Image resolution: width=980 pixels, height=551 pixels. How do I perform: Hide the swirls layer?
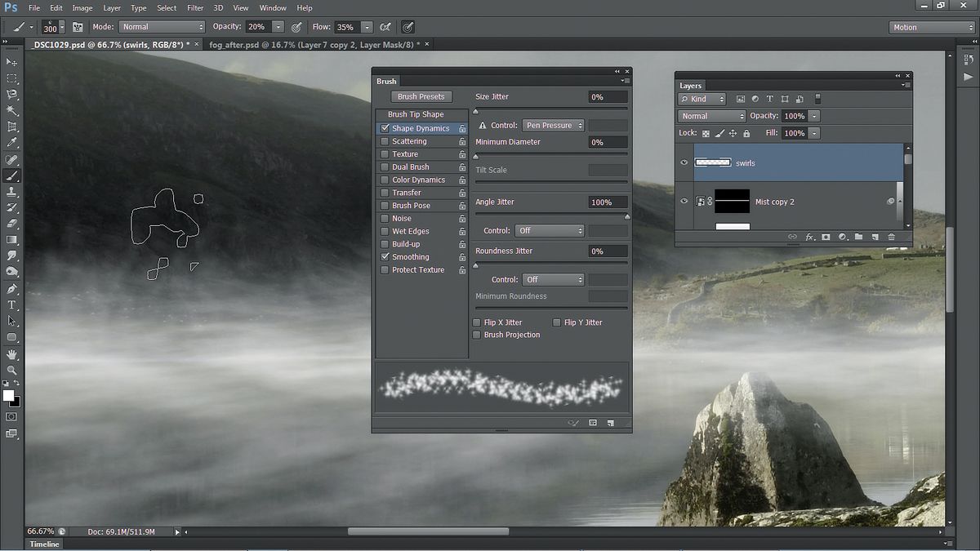click(684, 162)
